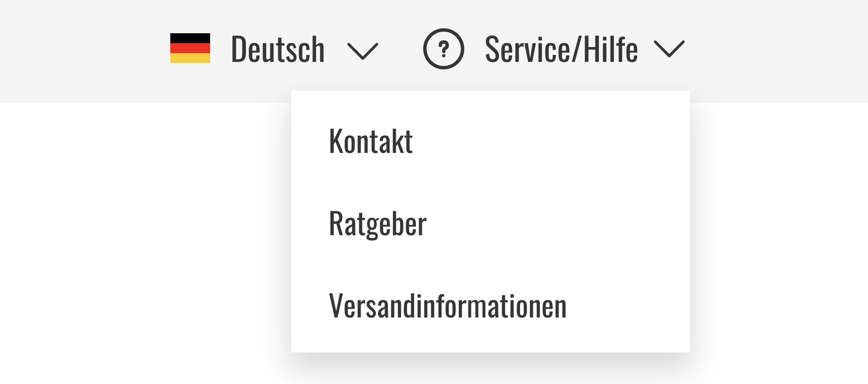
Task: Open the Ratgeber menu entry
Action: 378,224
